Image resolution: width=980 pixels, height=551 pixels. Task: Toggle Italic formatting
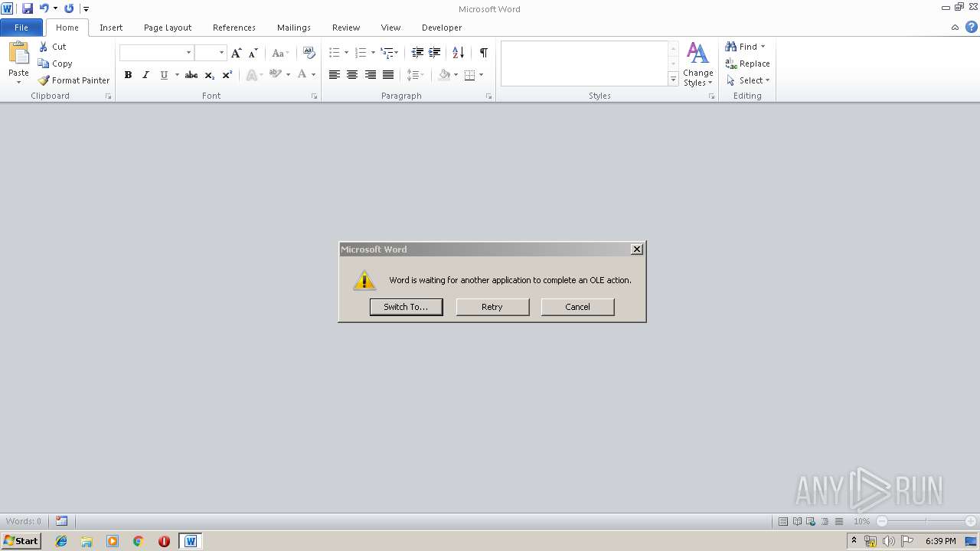145,75
